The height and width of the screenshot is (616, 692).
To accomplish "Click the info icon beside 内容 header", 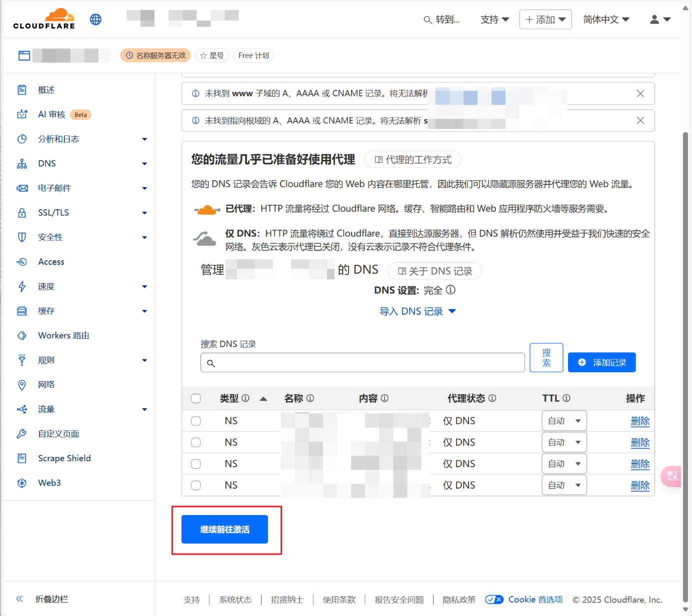I will 384,398.
